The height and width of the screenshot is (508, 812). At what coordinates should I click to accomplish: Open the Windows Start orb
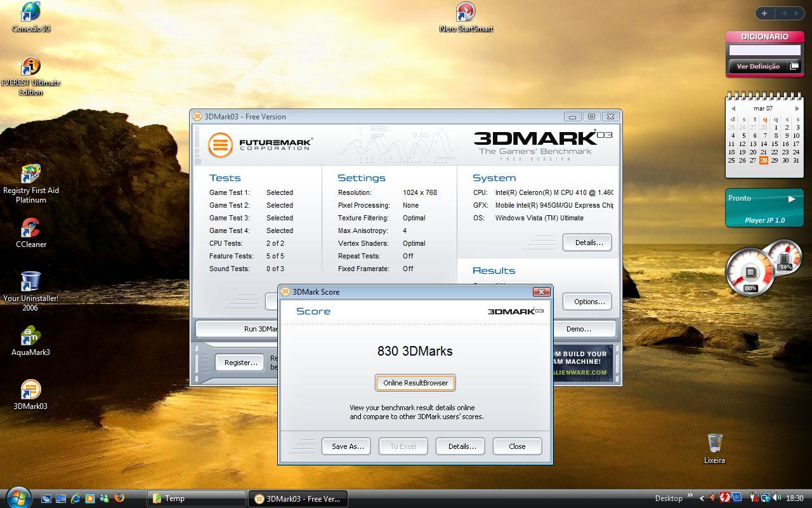(18, 498)
